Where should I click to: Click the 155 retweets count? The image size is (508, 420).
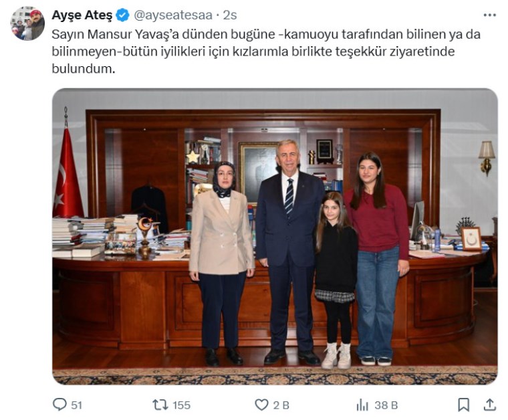(181, 405)
